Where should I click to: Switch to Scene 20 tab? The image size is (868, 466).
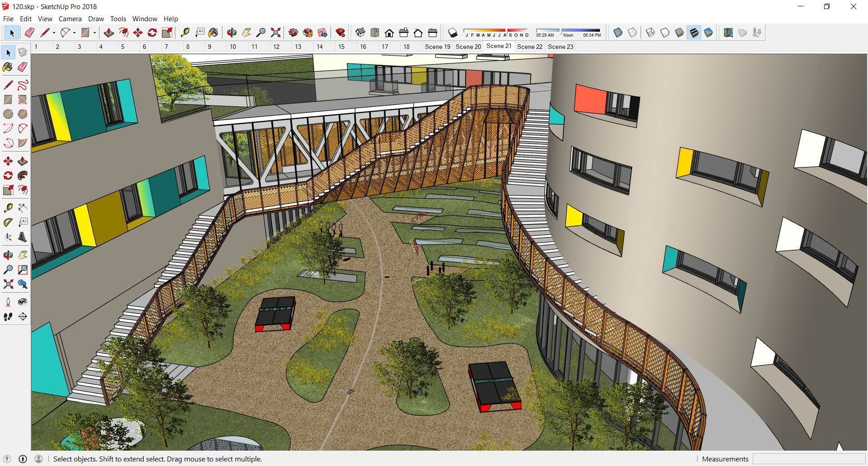[x=468, y=47]
